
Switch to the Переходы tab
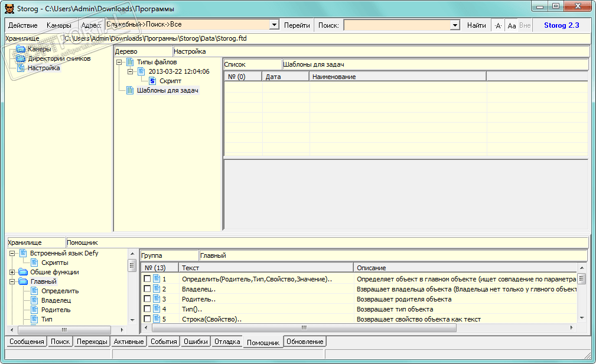(92, 342)
